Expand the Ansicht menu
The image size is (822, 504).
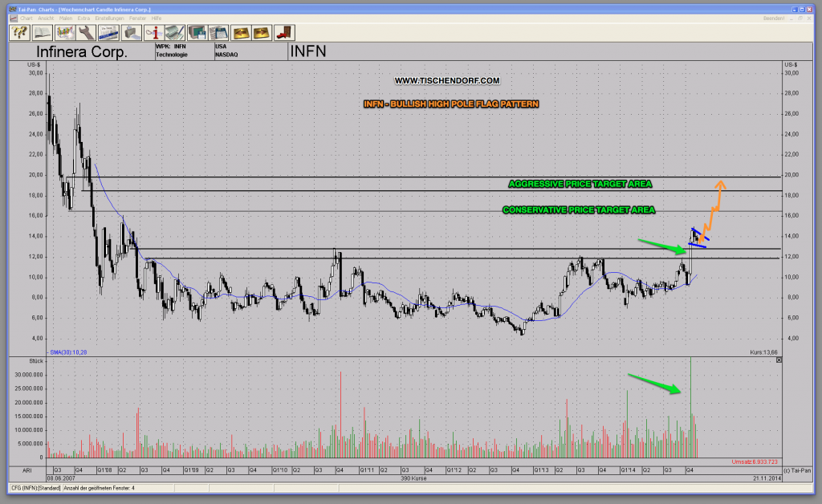[45, 19]
